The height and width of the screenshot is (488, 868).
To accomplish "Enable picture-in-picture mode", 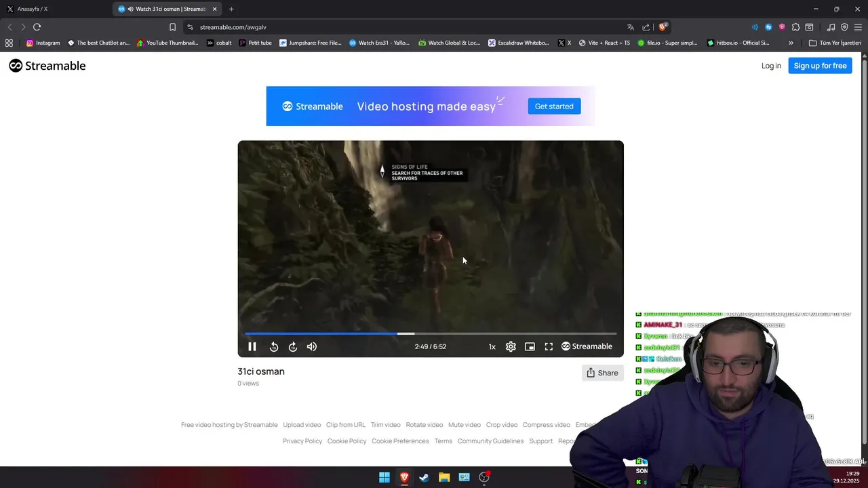I will 530,346.
